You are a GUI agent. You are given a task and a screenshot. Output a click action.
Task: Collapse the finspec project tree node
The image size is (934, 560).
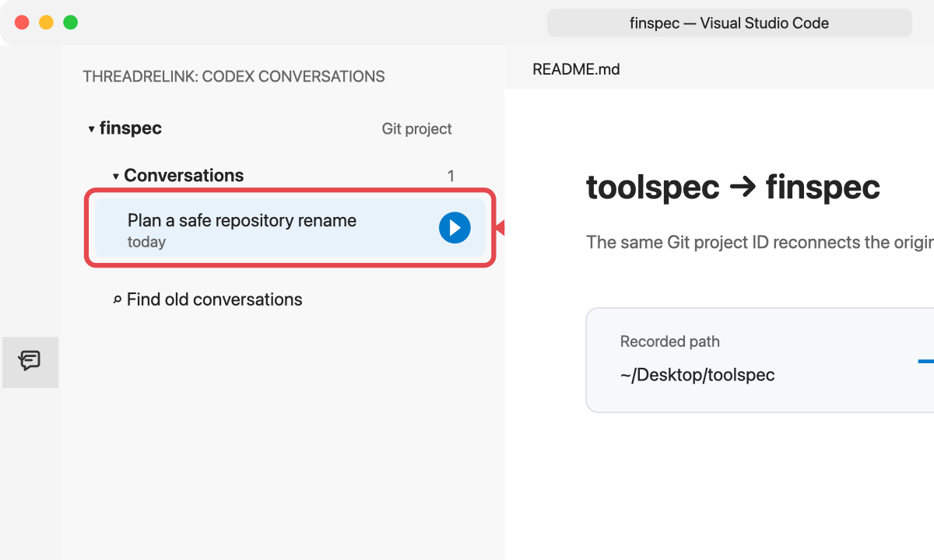click(91, 129)
